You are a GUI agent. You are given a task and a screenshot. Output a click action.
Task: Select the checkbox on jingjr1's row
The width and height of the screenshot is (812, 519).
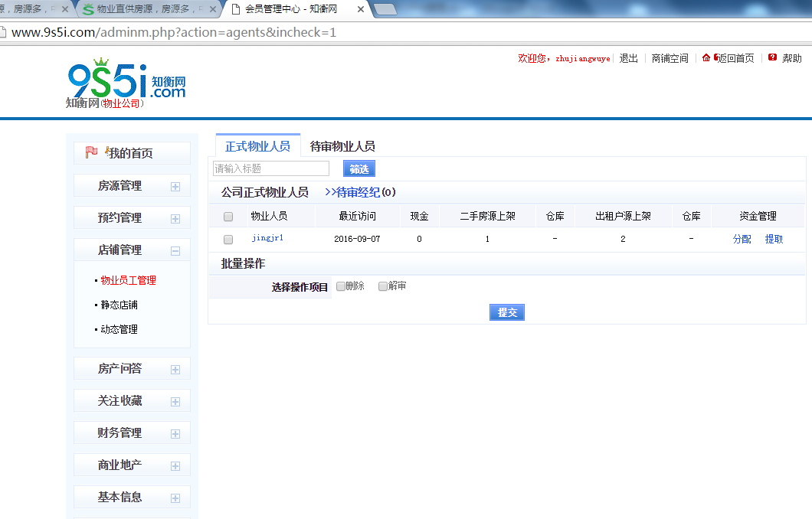tap(228, 239)
